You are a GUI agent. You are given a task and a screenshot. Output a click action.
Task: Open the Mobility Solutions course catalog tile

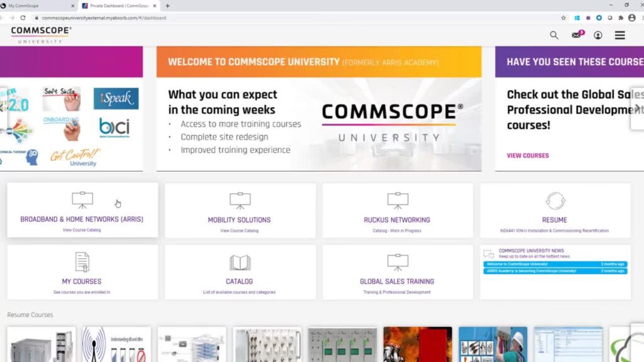click(240, 211)
